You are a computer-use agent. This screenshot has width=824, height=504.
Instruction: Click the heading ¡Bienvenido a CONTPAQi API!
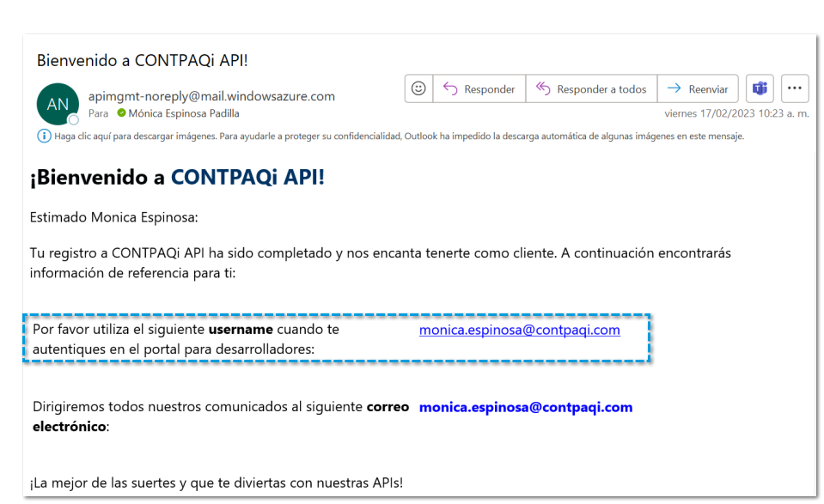tap(177, 178)
